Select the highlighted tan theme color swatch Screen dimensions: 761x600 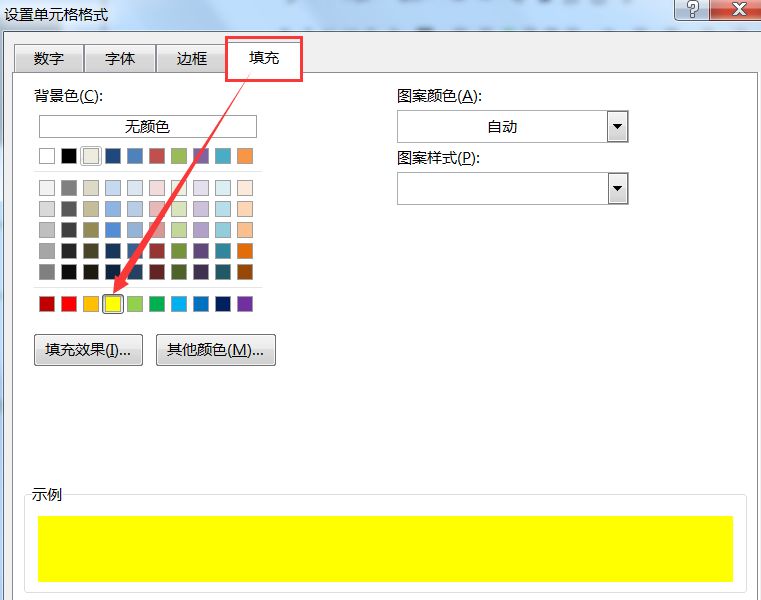[x=91, y=156]
